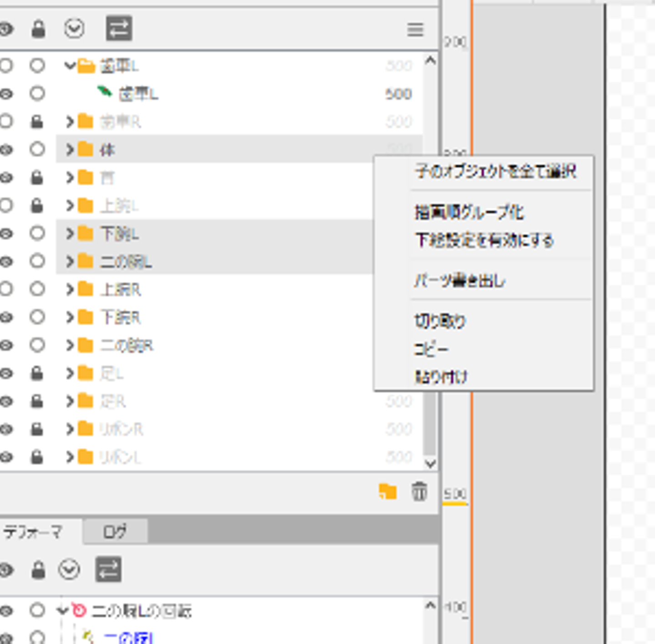Select the 二の腕R row label

pos(127,346)
